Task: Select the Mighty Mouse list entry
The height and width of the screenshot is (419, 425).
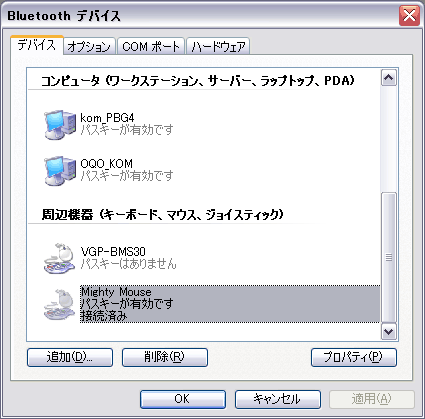Action: [230, 304]
